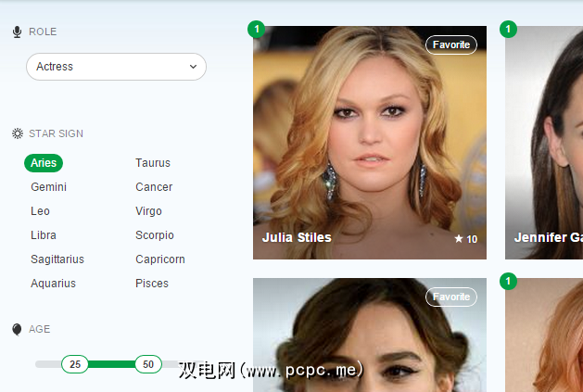
Task: Enable the Taurus star sign filter
Action: tap(153, 163)
